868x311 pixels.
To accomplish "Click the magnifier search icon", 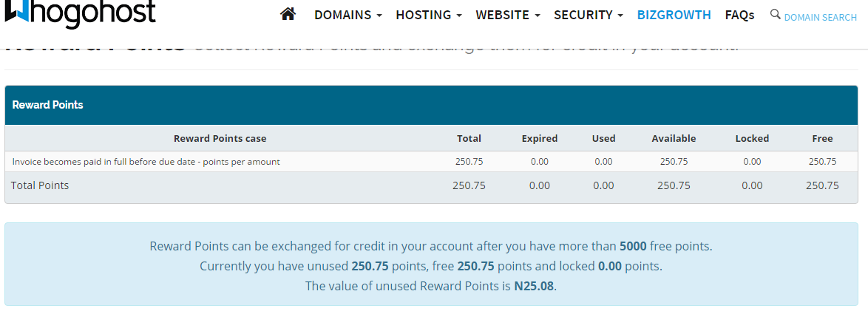I will [x=775, y=14].
